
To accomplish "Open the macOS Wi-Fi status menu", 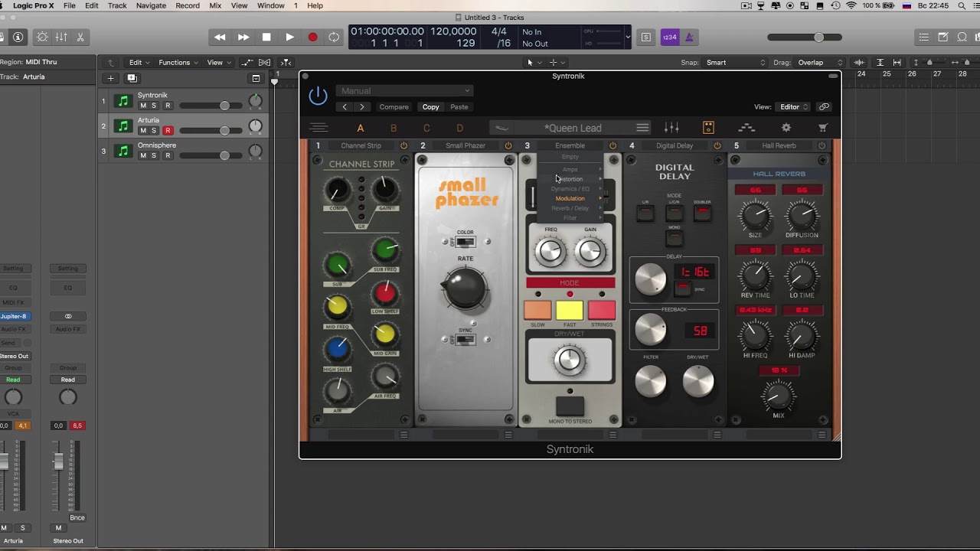I will click(x=851, y=5).
